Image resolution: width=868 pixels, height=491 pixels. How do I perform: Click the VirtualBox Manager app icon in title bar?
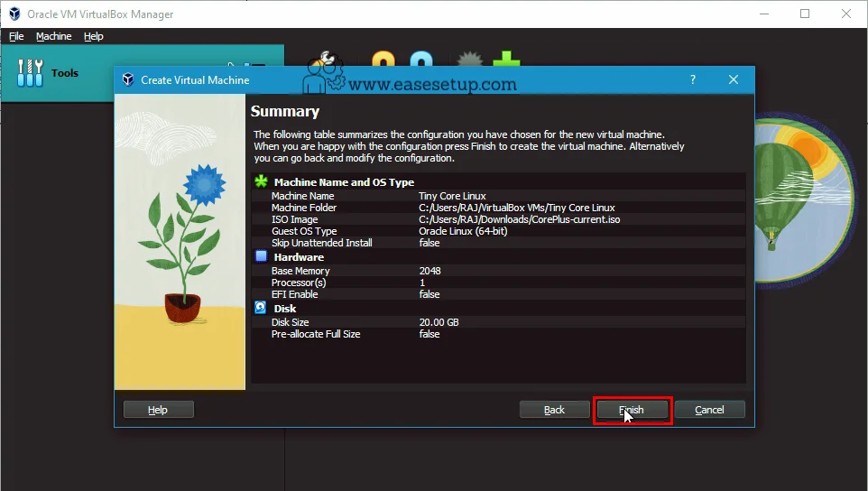pos(14,14)
